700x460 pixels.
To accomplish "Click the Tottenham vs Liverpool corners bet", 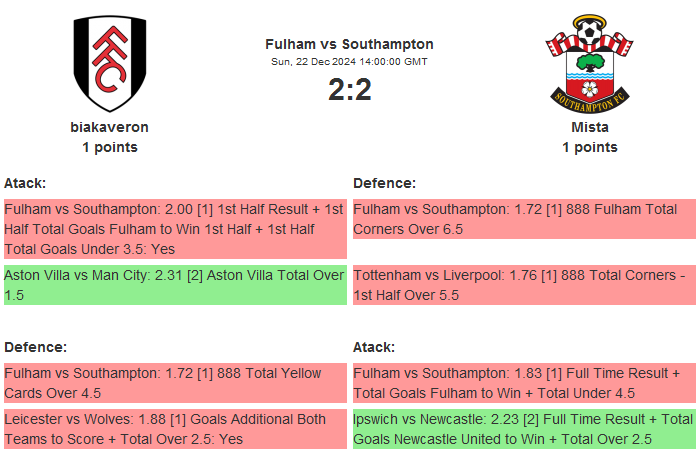I will (x=524, y=285).
